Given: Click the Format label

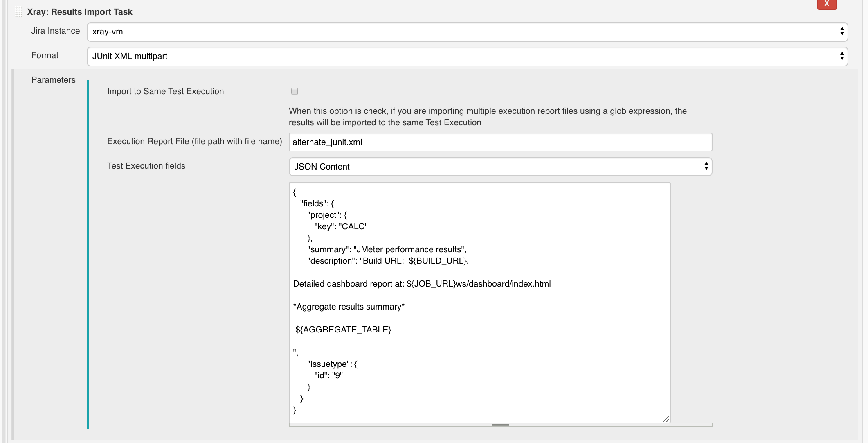Looking at the screenshot, I should pos(45,55).
